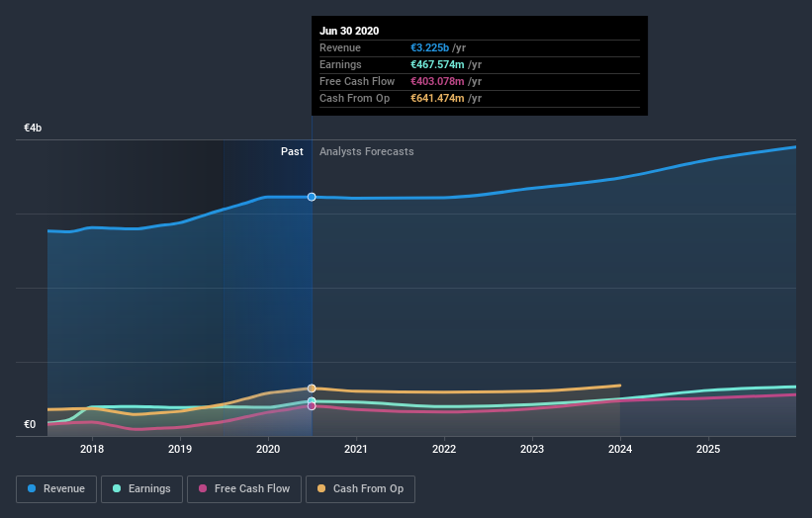Screen dimensions: 812x518
Task: Click the Jun 30 2020 tooltip date
Action: (x=349, y=31)
